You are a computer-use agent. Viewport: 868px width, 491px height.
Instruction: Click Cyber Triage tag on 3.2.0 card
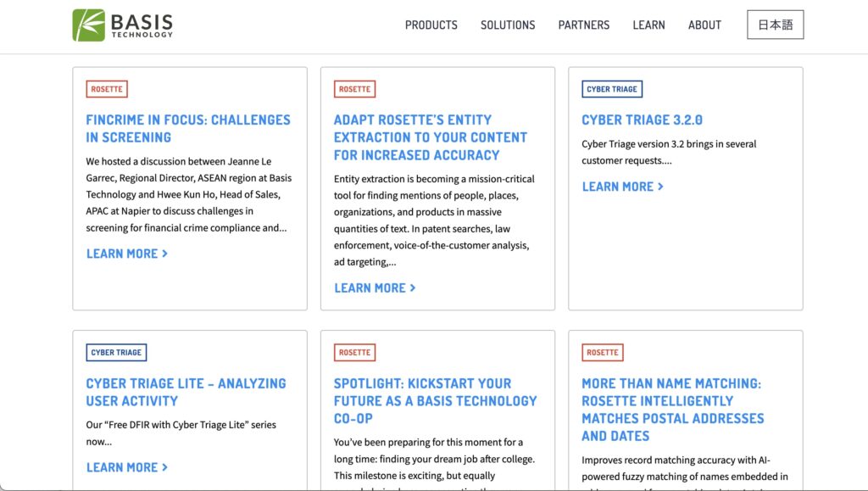tap(612, 89)
